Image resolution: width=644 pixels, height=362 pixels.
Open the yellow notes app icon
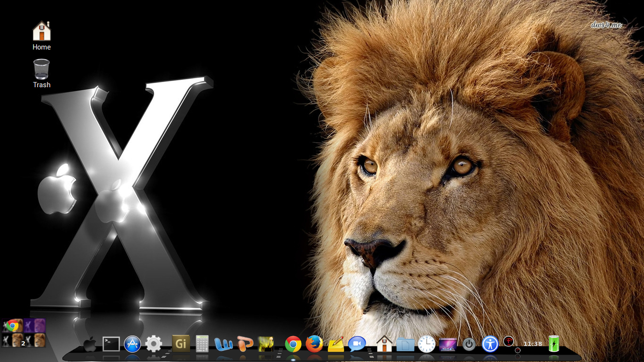coord(336,344)
